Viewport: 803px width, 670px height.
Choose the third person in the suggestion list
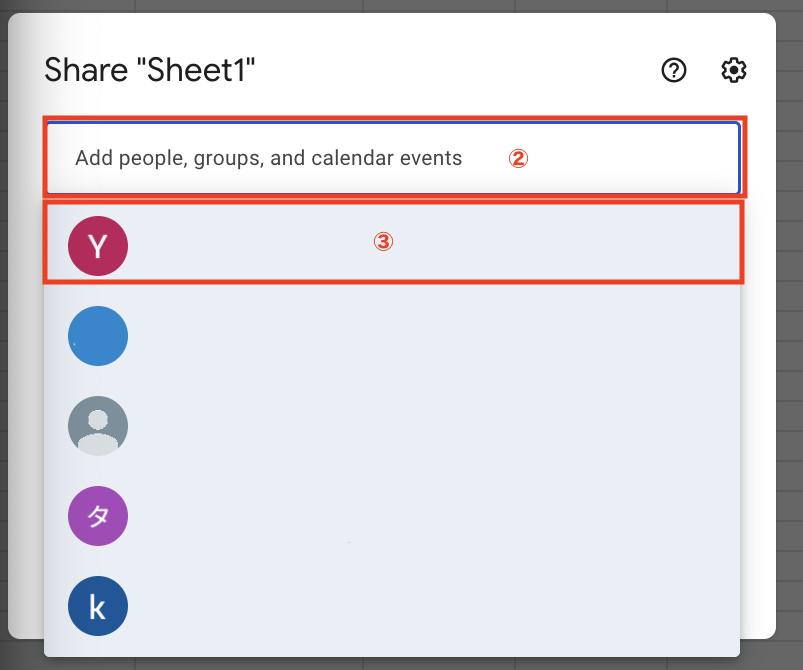(392, 426)
